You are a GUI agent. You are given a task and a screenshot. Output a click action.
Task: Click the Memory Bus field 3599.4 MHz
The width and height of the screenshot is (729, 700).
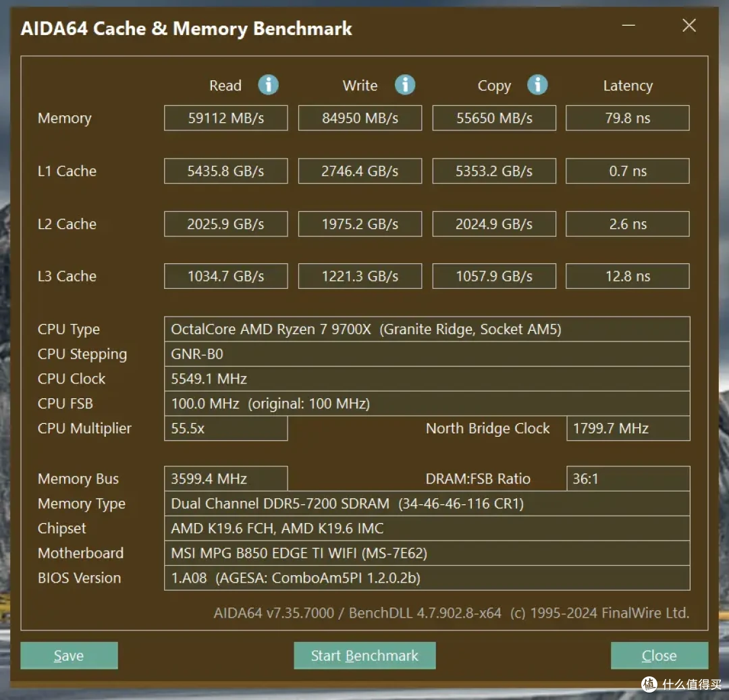[226, 479]
